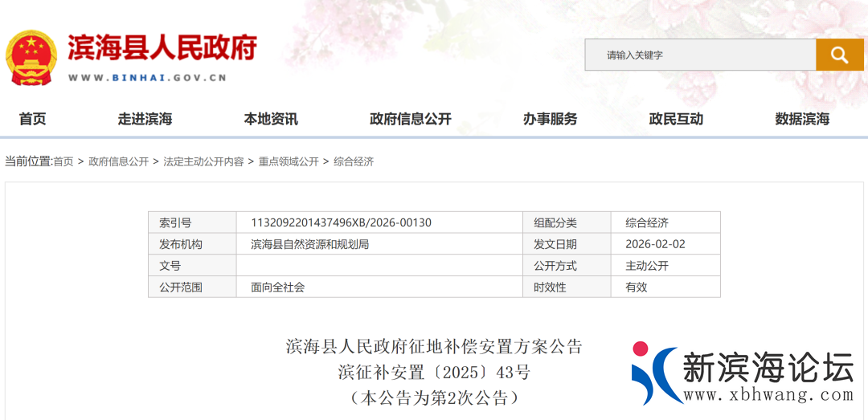
Task: Select 本地资讯 in the navigation bar
Action: click(271, 119)
